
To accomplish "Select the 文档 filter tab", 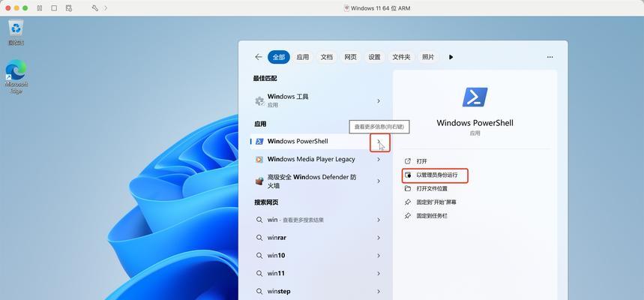I will (327, 57).
